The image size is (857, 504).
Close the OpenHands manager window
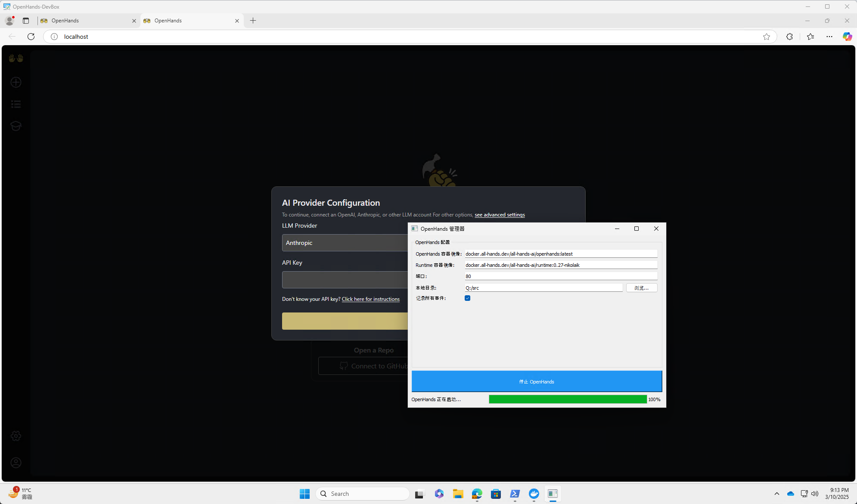(x=656, y=229)
